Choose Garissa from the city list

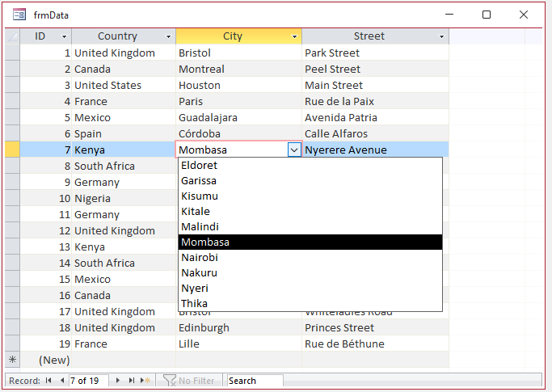pyautogui.click(x=310, y=181)
